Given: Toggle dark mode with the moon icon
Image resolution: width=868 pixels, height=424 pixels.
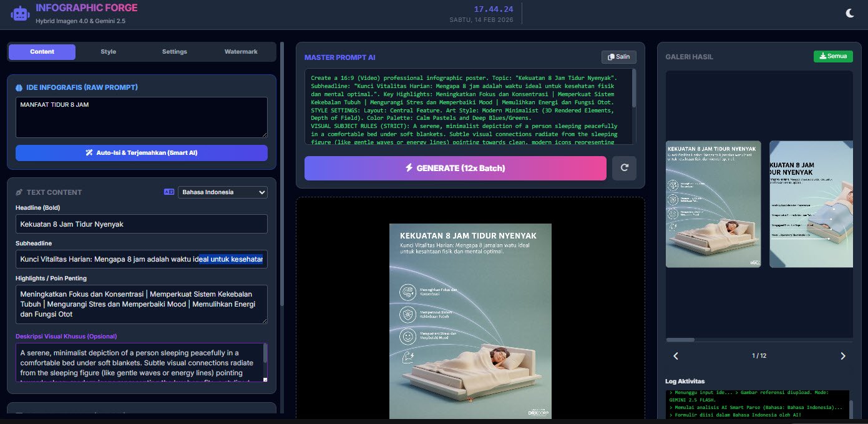Looking at the screenshot, I should [850, 13].
